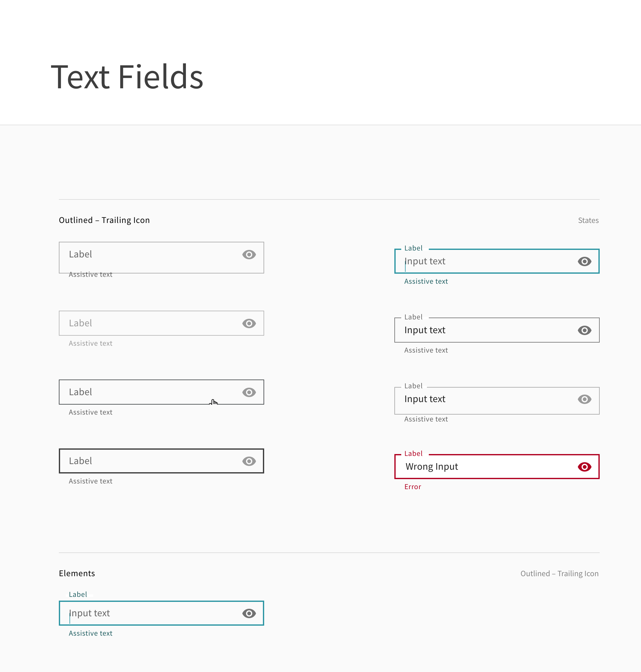Click the teal Input text field under States
The height and width of the screenshot is (672, 641).
[497, 261]
